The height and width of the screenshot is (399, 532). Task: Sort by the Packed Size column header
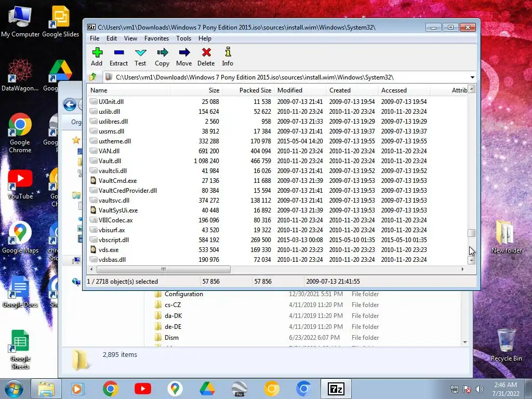[x=248, y=90]
